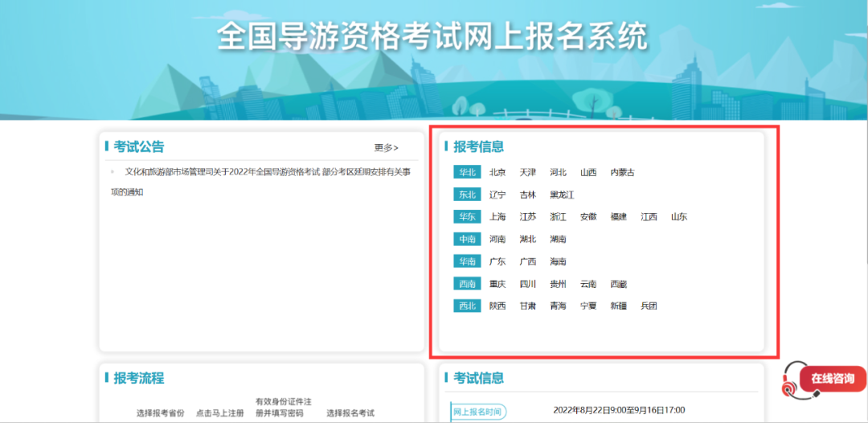This screenshot has width=868, height=423.
Task: Select the 西北 region tag
Action: pyautogui.click(x=467, y=306)
